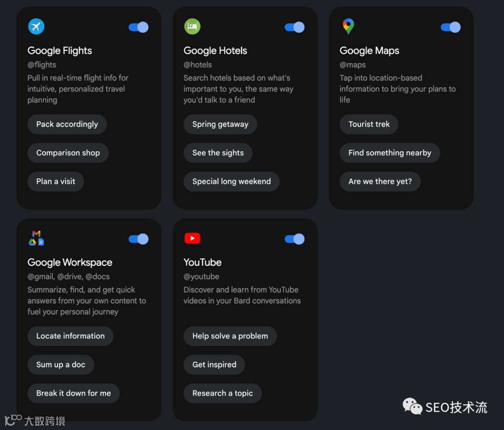This screenshot has width=504, height=430.
Task: Click the Google Flights airplane icon
Action: 36,27
